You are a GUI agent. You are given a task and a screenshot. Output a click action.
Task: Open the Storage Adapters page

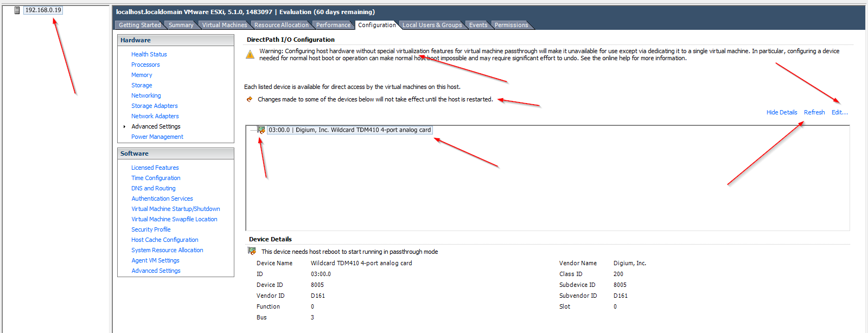(155, 106)
